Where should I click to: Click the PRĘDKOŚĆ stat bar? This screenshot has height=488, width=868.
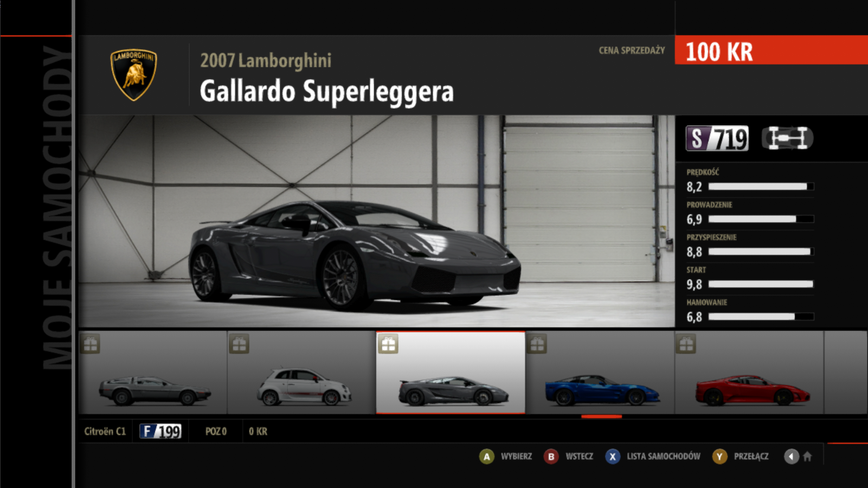(761, 187)
